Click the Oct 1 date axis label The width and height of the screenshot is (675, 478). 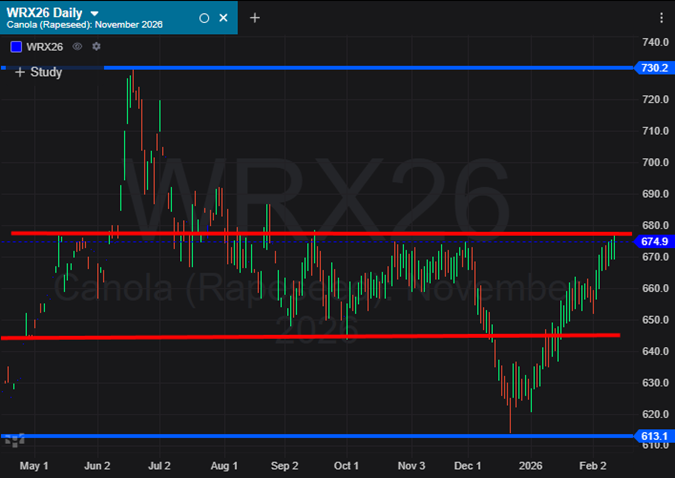coord(346,466)
